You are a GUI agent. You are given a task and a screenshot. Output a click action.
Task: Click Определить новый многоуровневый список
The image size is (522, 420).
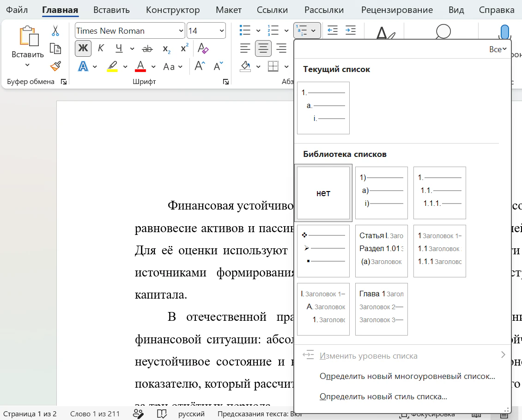(x=407, y=376)
